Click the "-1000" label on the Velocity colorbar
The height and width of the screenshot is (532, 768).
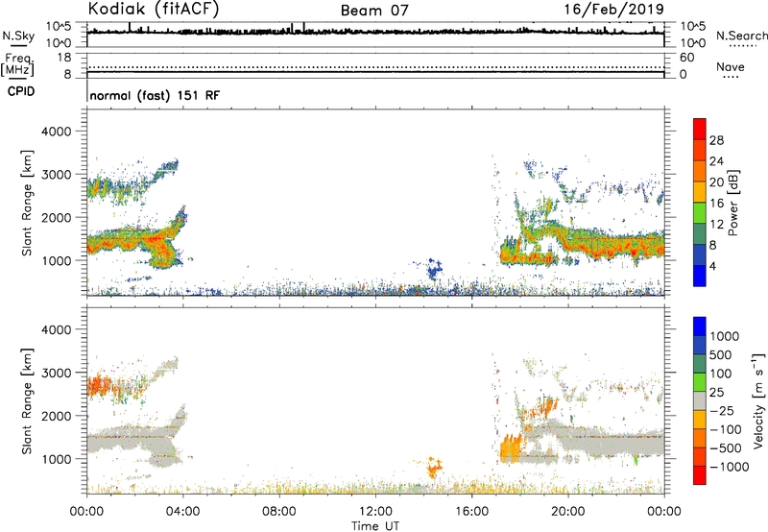(729, 467)
